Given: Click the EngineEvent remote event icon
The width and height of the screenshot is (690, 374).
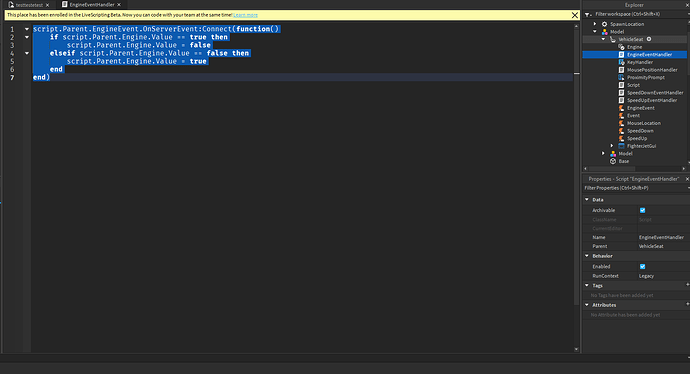Looking at the screenshot, I should click(621, 108).
